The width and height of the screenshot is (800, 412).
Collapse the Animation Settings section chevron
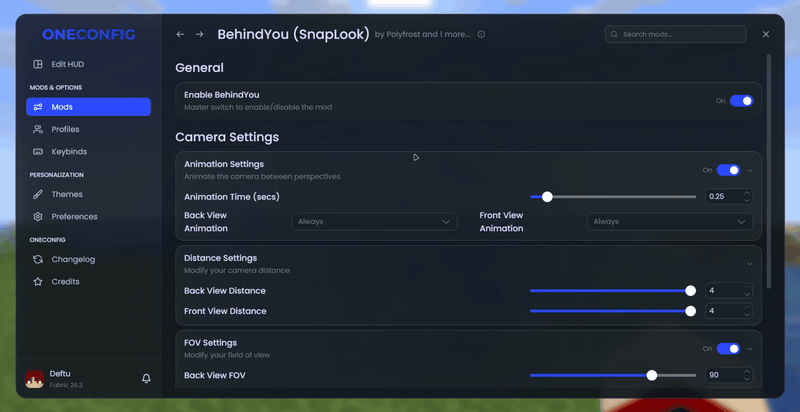coord(749,170)
